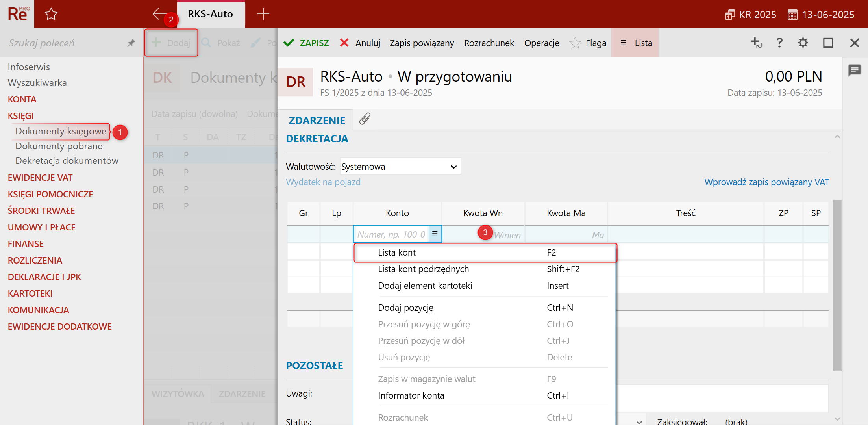Expand EWIDENCJE VAT section
868x425 pixels.
(40, 178)
